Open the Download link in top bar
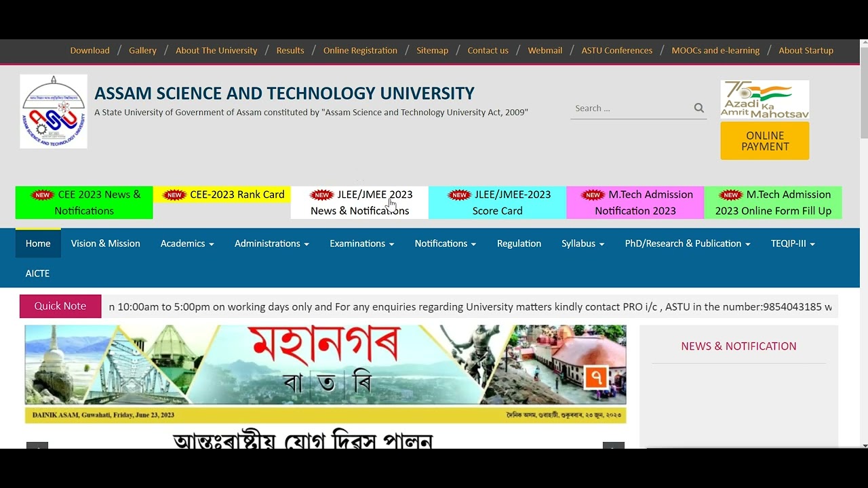Viewport: 868px width, 488px height. [90, 50]
